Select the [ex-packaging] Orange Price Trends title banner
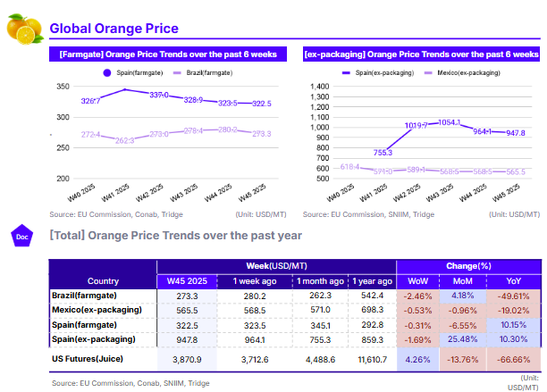547x392 pixels. [x=421, y=54]
